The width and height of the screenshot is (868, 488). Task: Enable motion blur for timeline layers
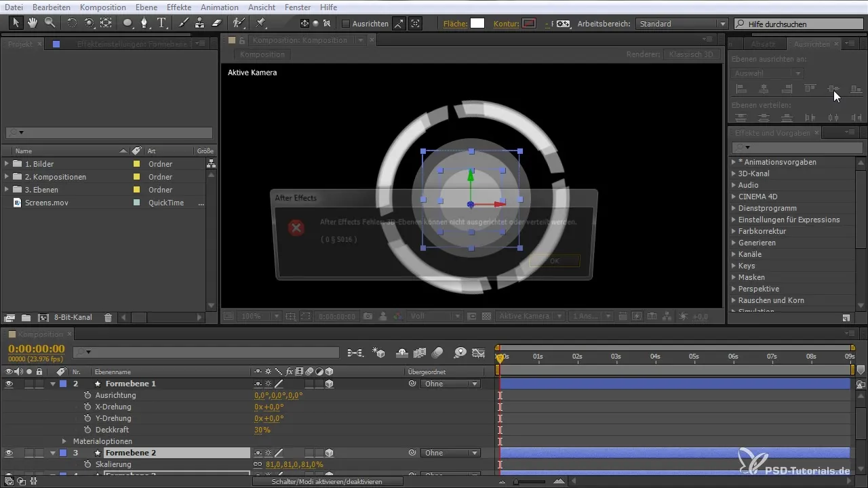pyautogui.click(x=437, y=352)
